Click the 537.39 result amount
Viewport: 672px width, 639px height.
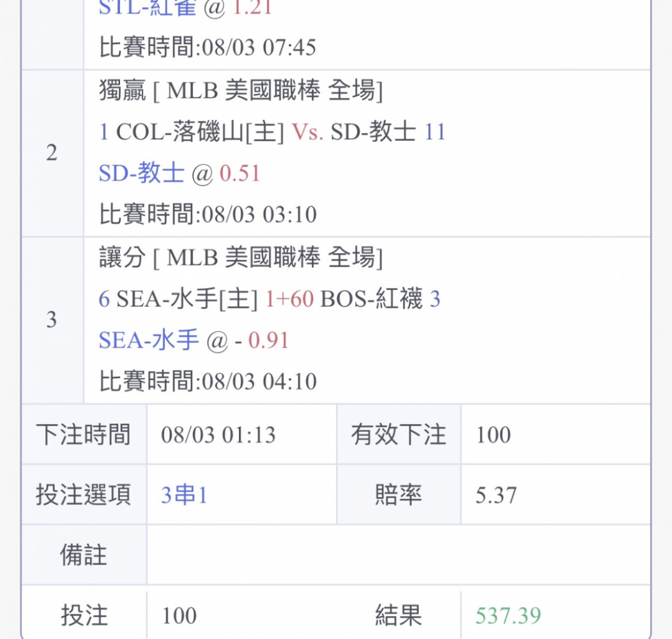508,616
